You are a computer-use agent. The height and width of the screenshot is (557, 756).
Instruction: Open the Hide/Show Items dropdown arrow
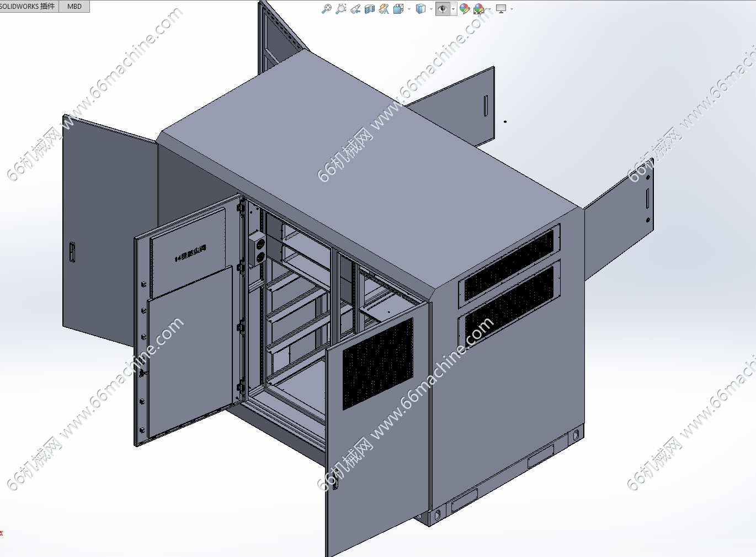453,9
